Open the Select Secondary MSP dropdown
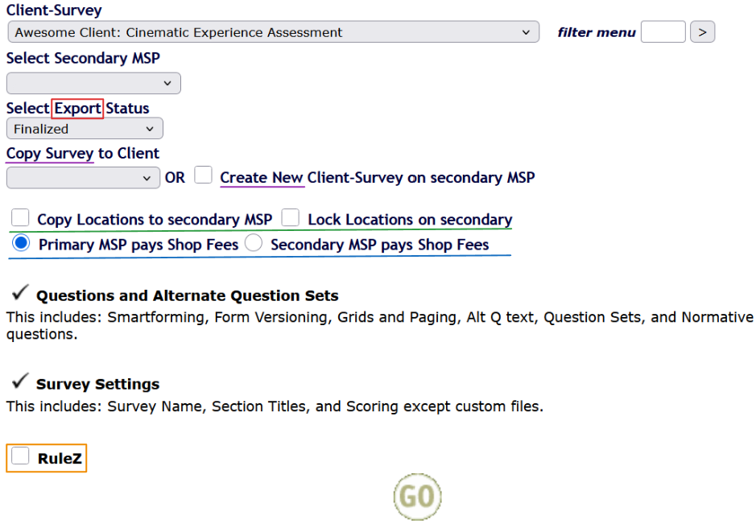This screenshot has height=532, width=756. [x=93, y=83]
